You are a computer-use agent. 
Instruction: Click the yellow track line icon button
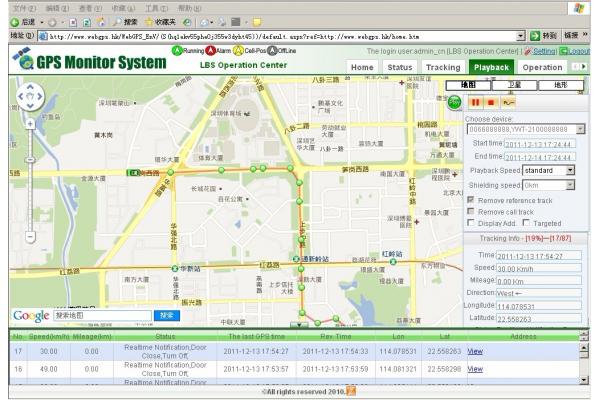pyautogui.click(x=508, y=102)
